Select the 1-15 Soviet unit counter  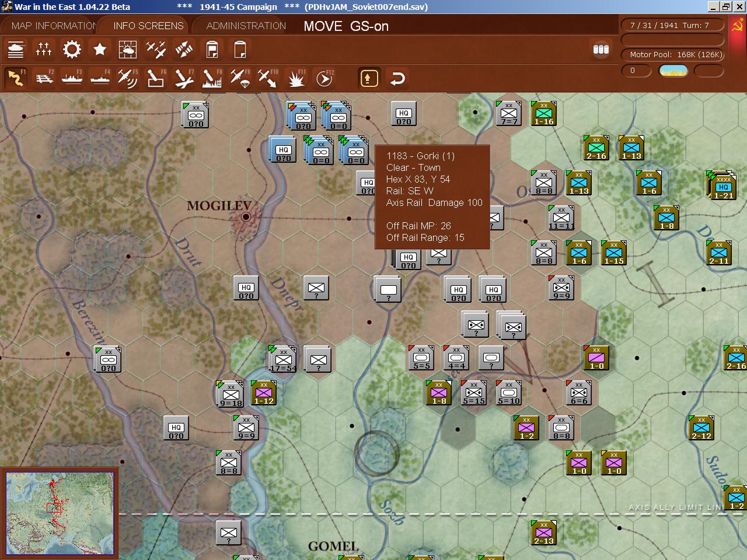pyautogui.click(x=614, y=253)
